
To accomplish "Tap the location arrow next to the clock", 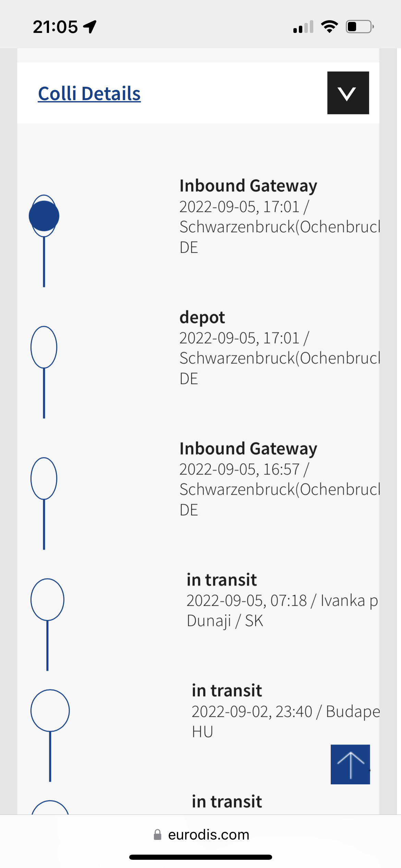I will (90, 27).
